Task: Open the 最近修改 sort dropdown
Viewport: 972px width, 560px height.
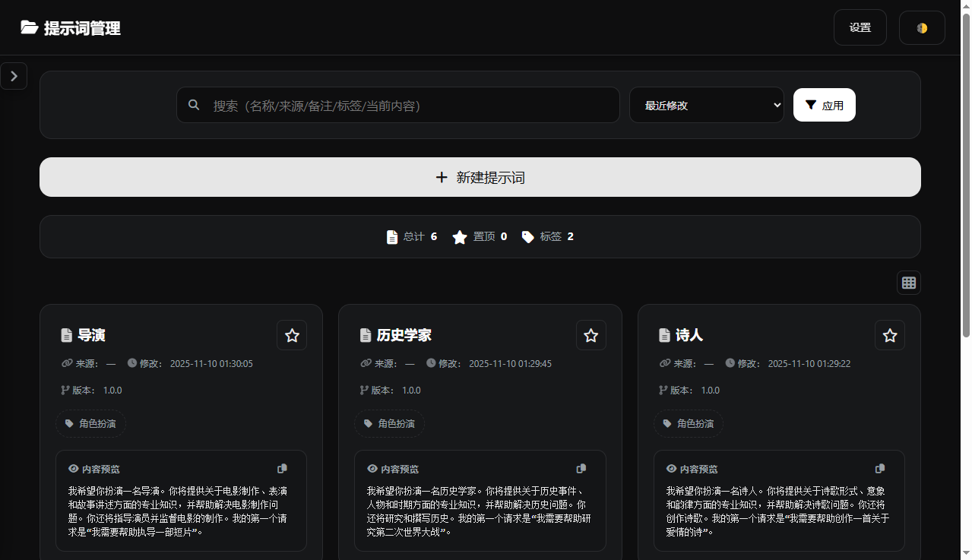Action: click(x=706, y=105)
